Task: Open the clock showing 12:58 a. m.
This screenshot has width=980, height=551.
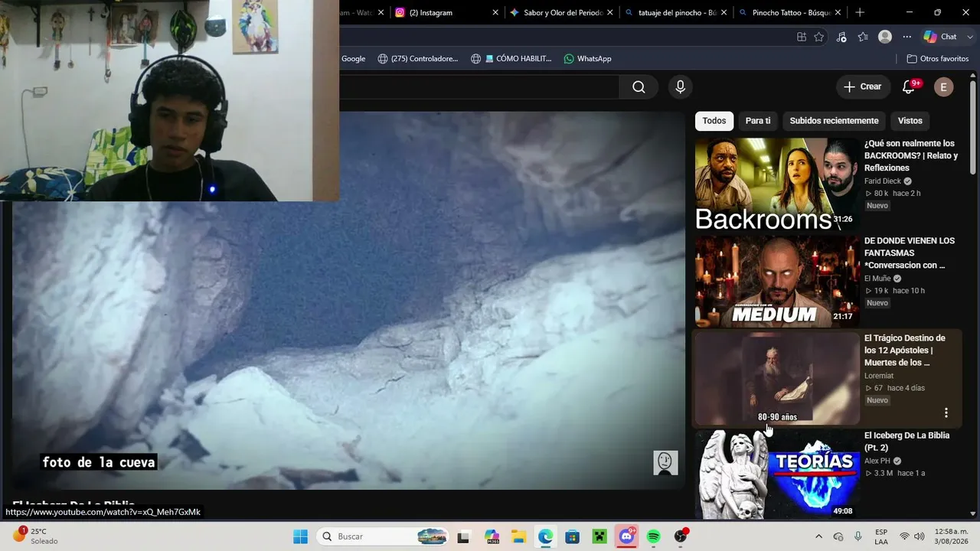Action: pos(951,536)
